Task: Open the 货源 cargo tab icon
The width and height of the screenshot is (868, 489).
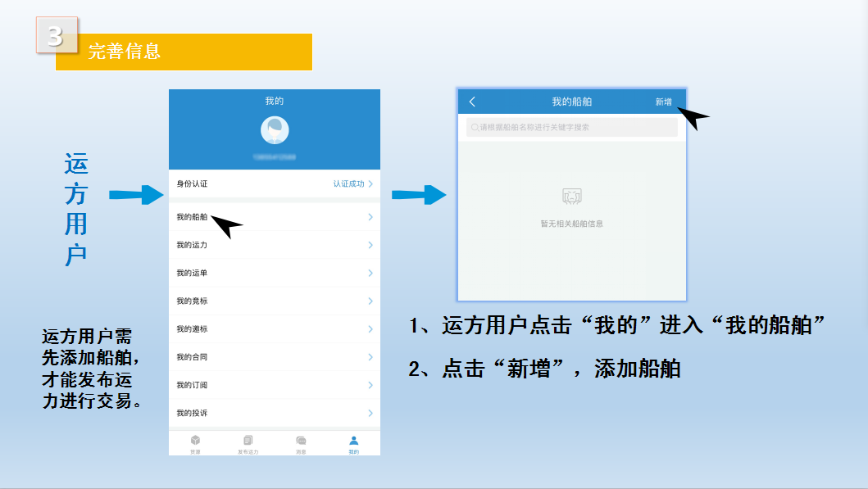Action: 195,441
